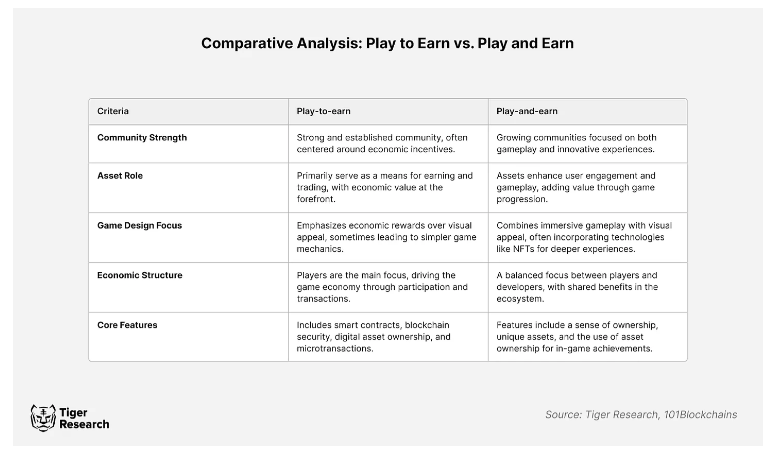Select the Criteria column header
Screen dimensions: 774x450
tap(113, 110)
